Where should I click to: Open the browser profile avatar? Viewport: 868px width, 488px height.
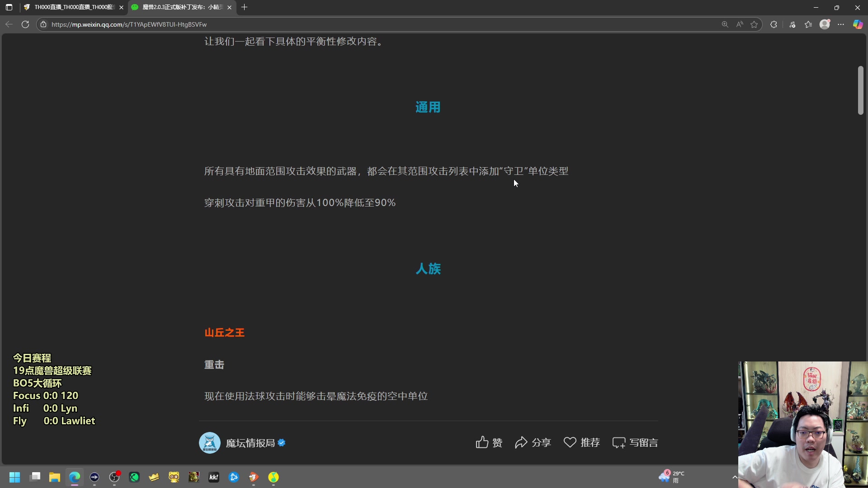pyautogui.click(x=825, y=24)
